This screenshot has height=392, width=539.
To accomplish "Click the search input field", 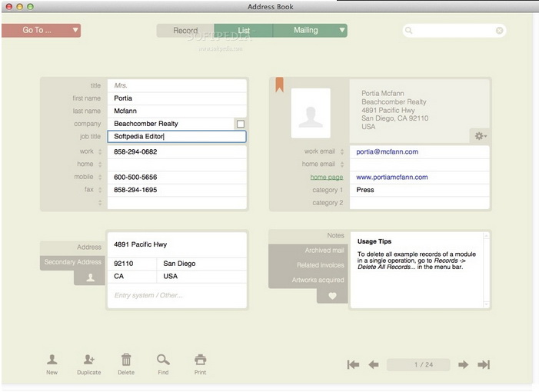I will [454, 31].
